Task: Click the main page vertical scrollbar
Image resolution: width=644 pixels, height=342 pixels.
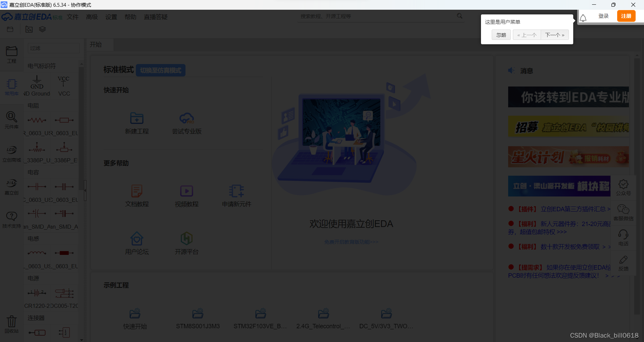Action: [x=637, y=186]
